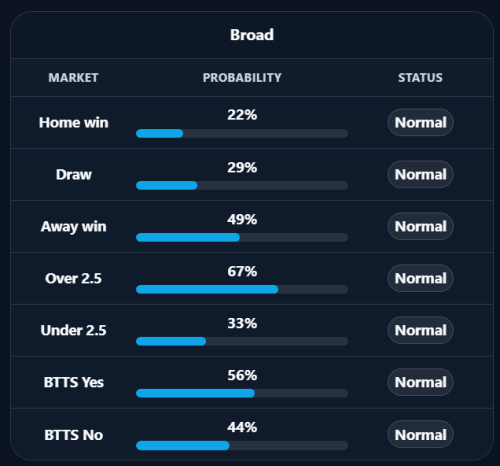Click the STATUS column header
The width and height of the screenshot is (500, 466).
pos(420,78)
